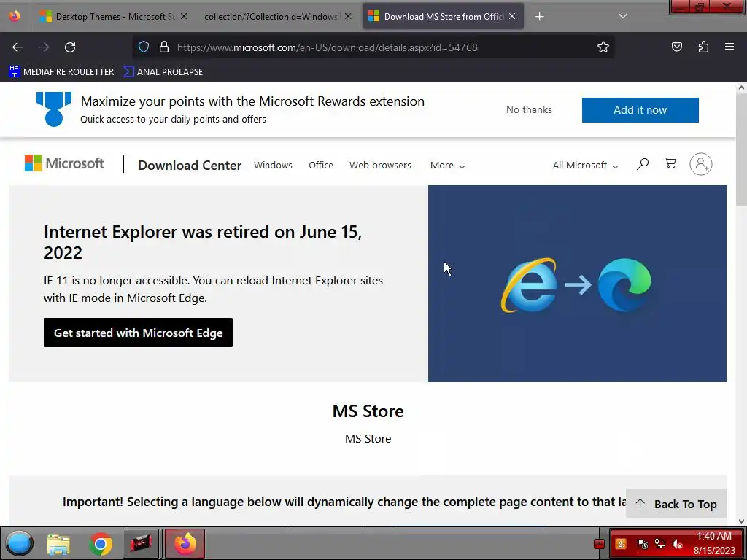This screenshot has height=560, width=747.
Task: View site security padlock info
Action: pyautogui.click(x=164, y=47)
